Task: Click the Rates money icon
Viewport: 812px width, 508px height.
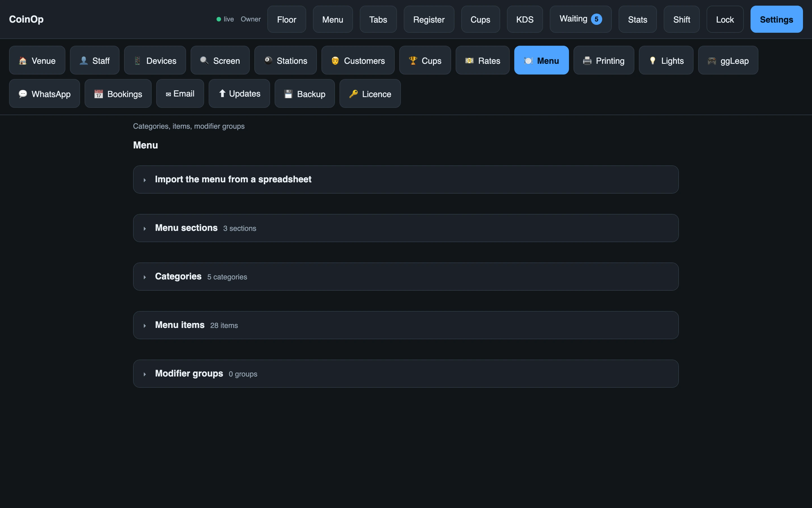Action: [469, 60]
